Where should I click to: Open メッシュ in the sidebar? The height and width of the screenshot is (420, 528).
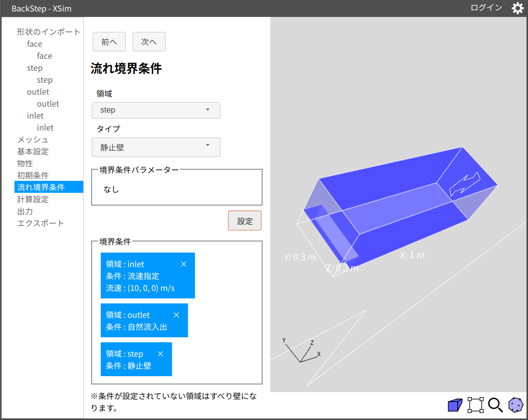tap(33, 140)
